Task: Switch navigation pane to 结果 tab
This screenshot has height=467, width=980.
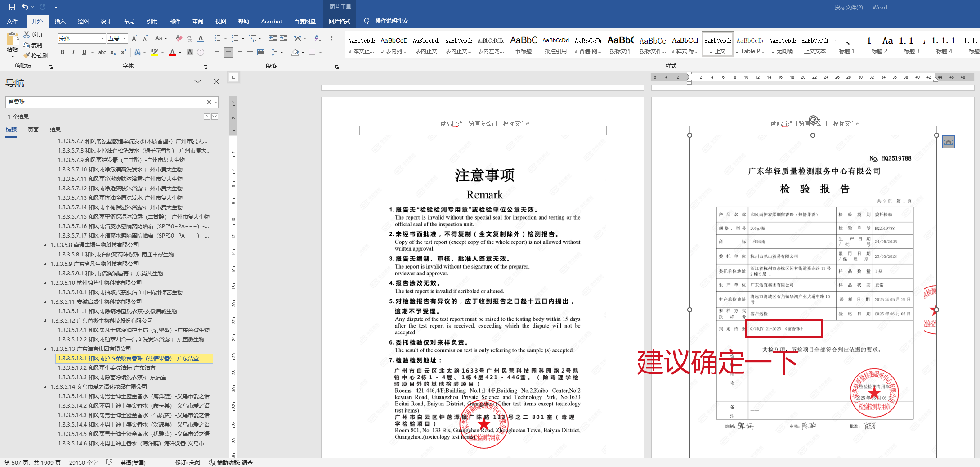Action: tap(55, 130)
